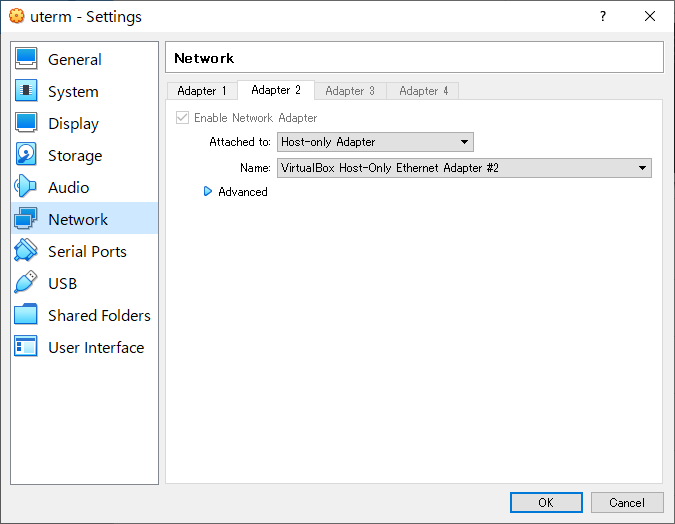Click the Network monitors icon
This screenshot has width=675, height=524.
pyautogui.click(x=26, y=218)
